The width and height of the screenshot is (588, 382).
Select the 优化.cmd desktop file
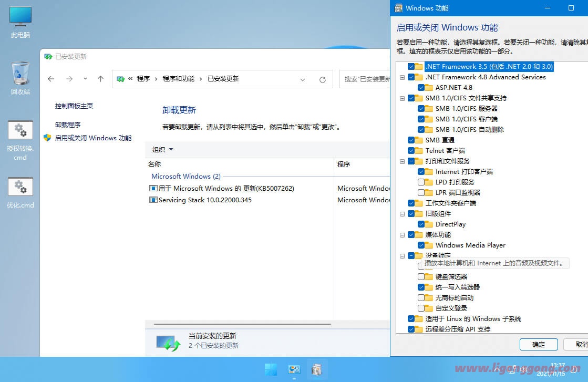coord(20,193)
